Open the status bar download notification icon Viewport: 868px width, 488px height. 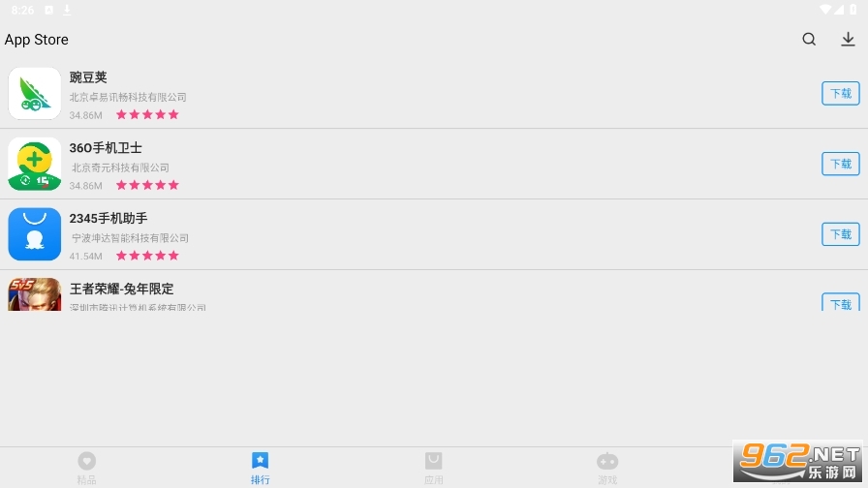(x=67, y=10)
